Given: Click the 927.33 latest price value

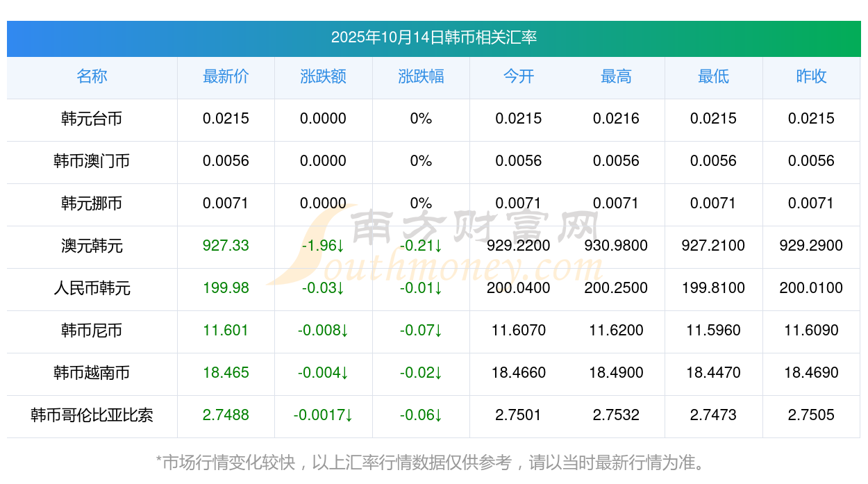Looking at the screenshot, I should point(226,246).
